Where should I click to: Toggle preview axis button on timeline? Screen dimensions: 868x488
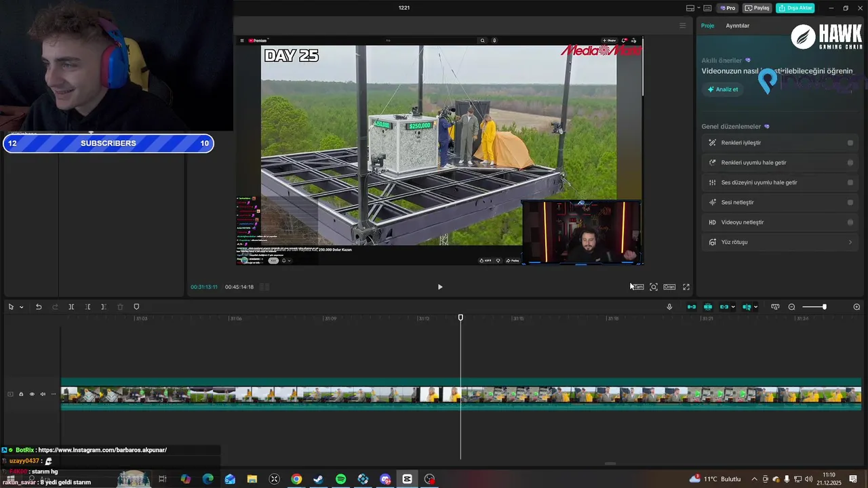[x=747, y=307]
